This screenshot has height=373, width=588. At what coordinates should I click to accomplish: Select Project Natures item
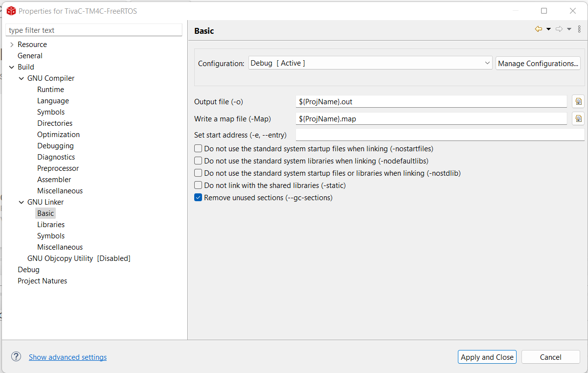coord(42,281)
